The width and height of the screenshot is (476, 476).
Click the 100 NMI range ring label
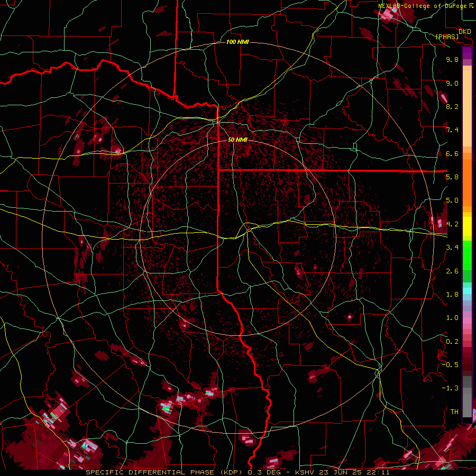click(x=237, y=42)
